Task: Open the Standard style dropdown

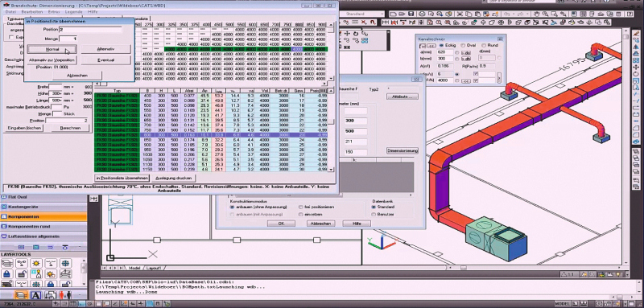Action: click(x=364, y=14)
